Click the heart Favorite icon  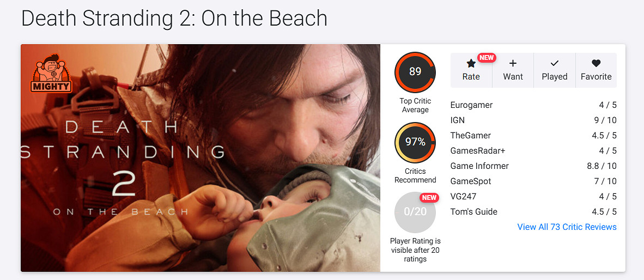(596, 64)
